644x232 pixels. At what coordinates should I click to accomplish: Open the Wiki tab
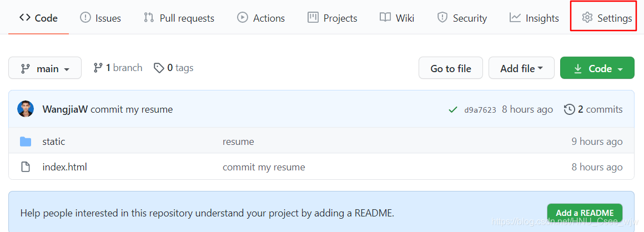[x=397, y=18]
